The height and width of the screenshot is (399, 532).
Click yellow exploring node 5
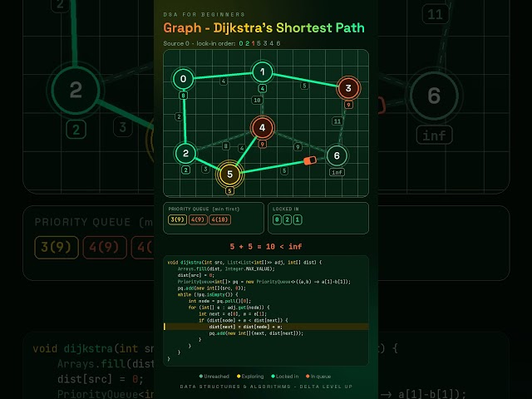229,174
